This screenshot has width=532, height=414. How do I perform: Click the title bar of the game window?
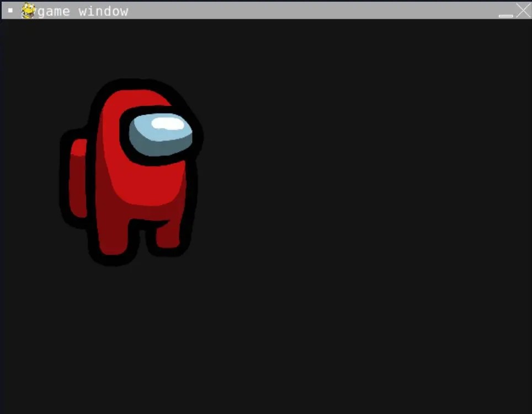point(276,10)
